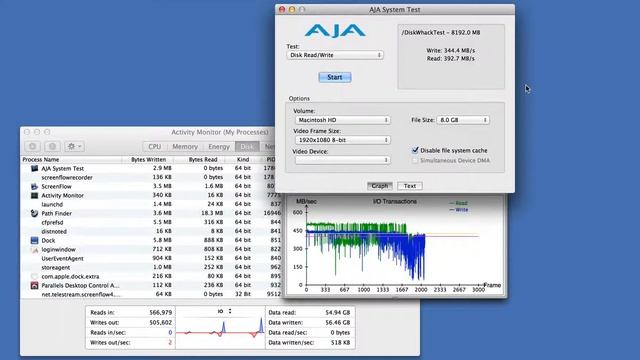The width and height of the screenshot is (640, 360).
Task: Click the Simultaneous Device DMA checkbox
Action: coord(415,160)
